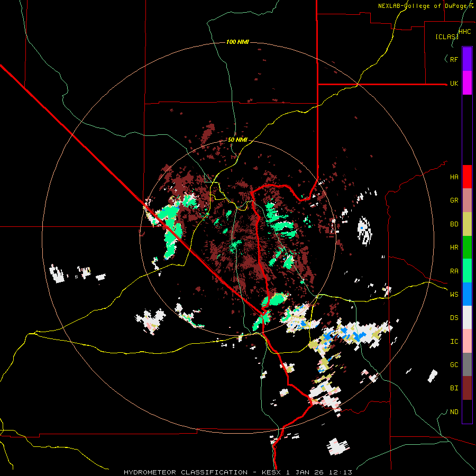Click the GC gray legend swatch
476x476 pixels.
click(x=467, y=364)
